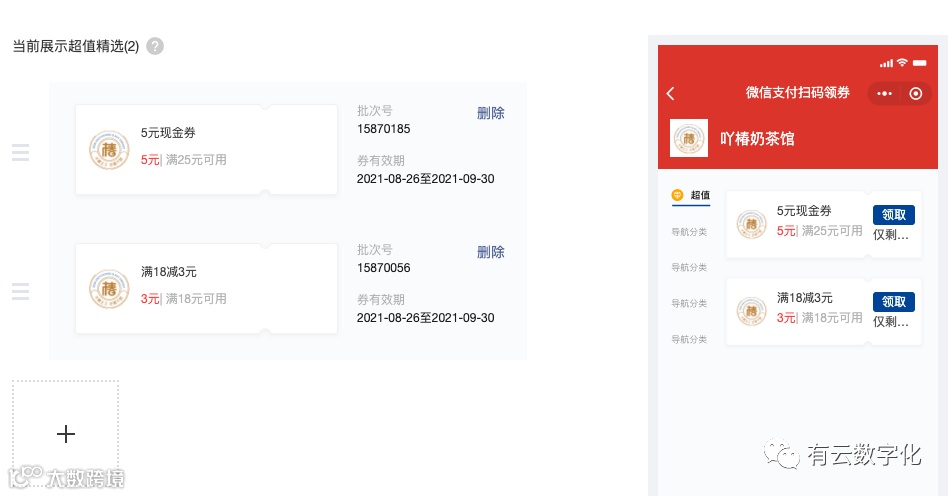Screen dimensions: 952x496
Task: Click the gold coin icon beside 超值
Action: click(x=678, y=195)
